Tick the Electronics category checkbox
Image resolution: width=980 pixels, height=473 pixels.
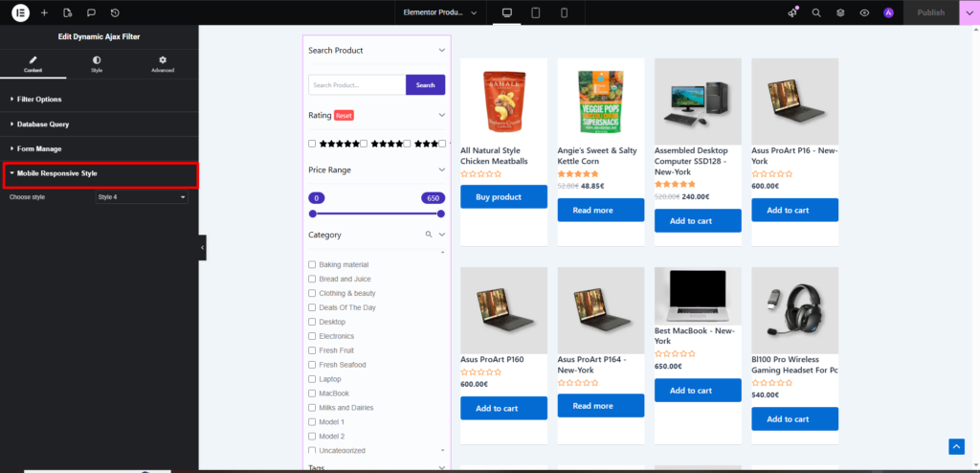coord(312,336)
